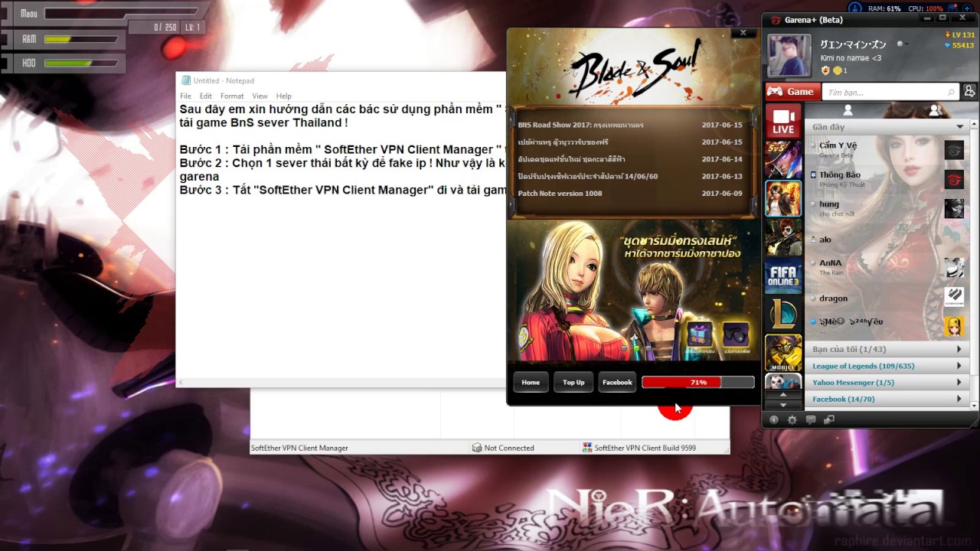This screenshot has width=980, height=551.
Task: Click the Kimi no namae <3 status message
Action: 850,57
